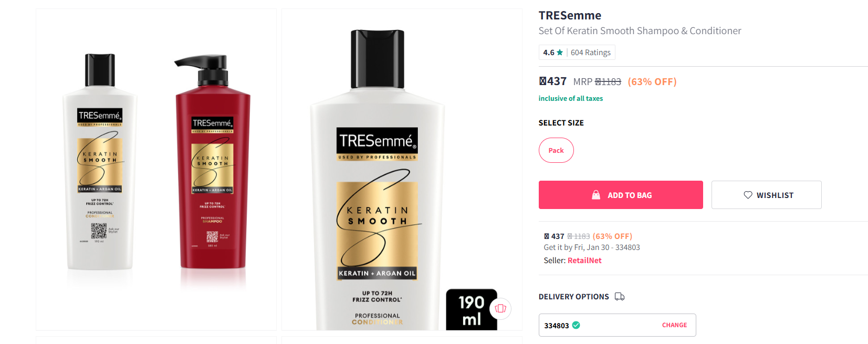This screenshot has height=344, width=868.
Task: Click the heart icon beside Wishlist
Action: 748,195
